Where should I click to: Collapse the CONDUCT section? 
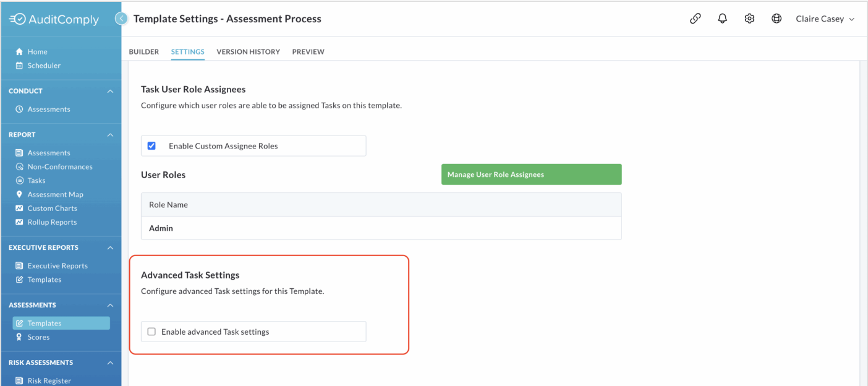110,91
